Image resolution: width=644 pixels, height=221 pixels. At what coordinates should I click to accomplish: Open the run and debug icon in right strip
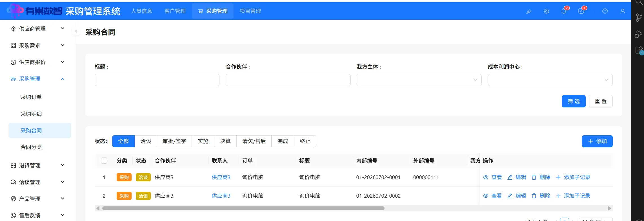(x=639, y=34)
